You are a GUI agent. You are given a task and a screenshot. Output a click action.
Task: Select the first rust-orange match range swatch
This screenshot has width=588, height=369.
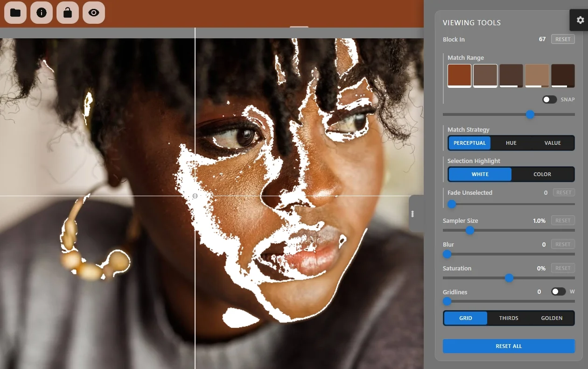pos(459,76)
